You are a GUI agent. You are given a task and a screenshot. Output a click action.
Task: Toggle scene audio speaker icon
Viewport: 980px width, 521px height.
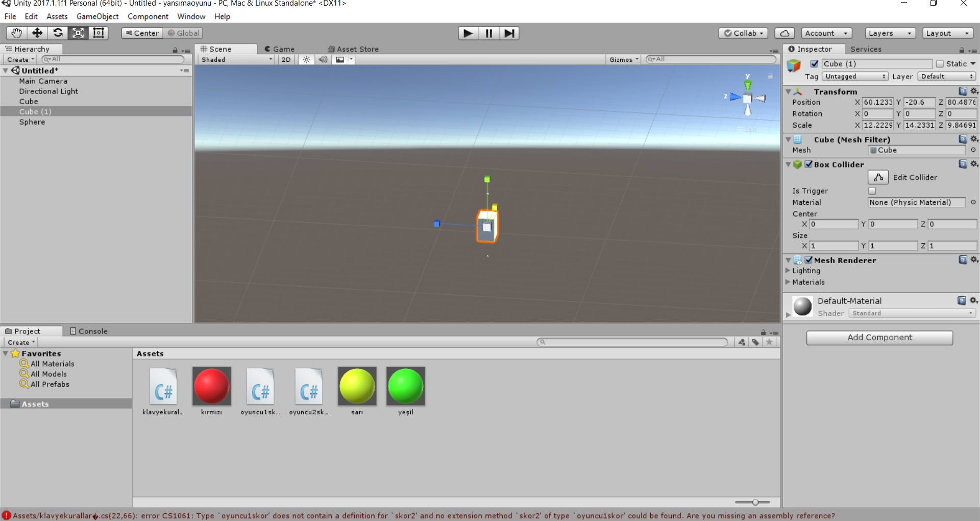click(x=323, y=60)
